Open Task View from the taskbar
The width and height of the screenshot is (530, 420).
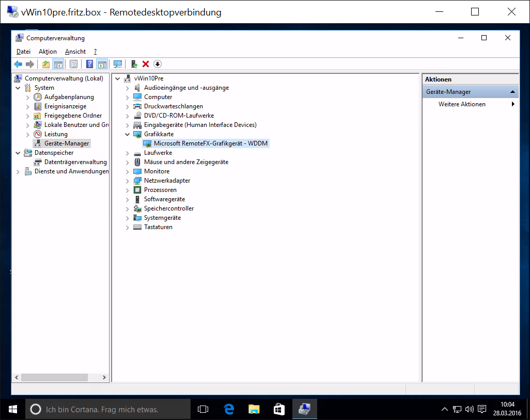pyautogui.click(x=203, y=409)
